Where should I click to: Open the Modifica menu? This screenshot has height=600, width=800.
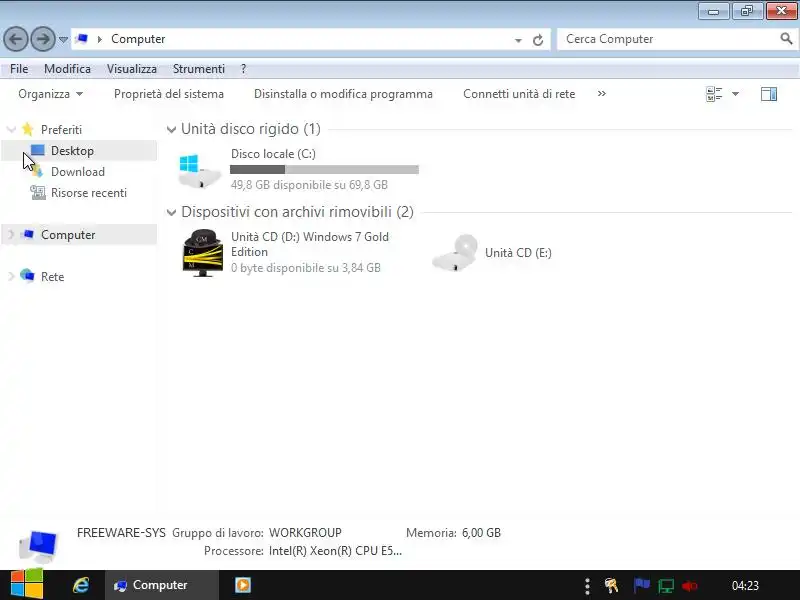pos(67,69)
